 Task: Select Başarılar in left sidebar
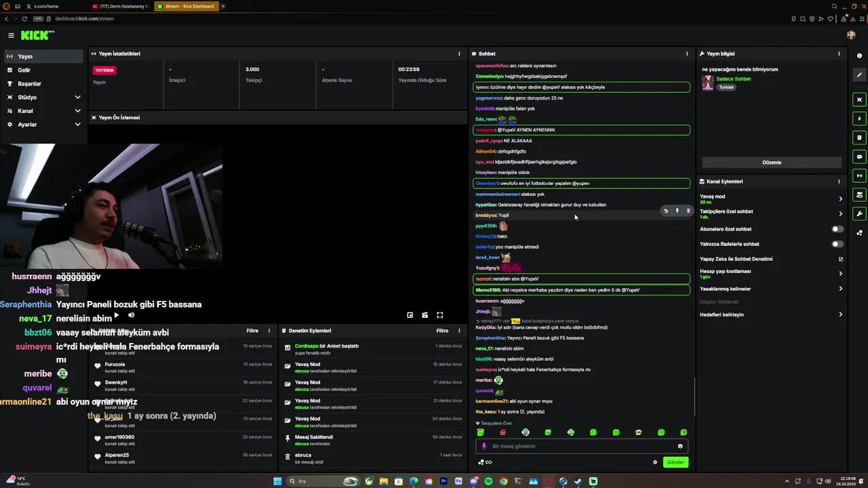44,83
